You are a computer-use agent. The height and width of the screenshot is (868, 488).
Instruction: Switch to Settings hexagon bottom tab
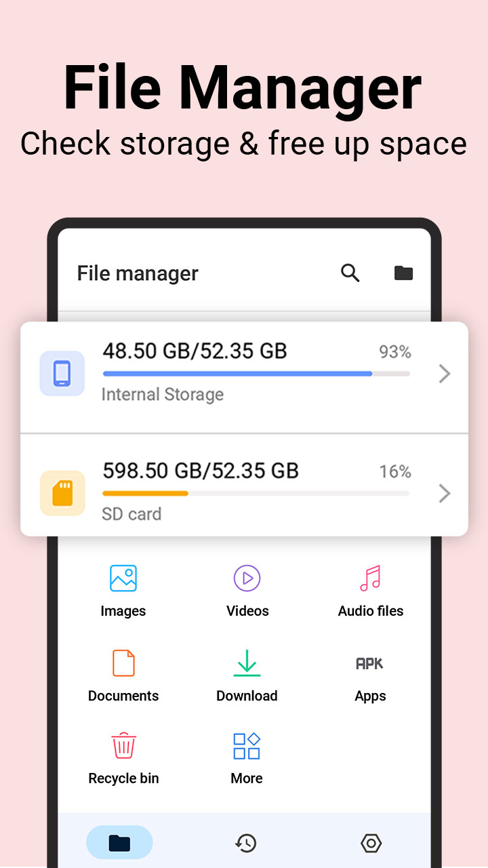pos(371,843)
